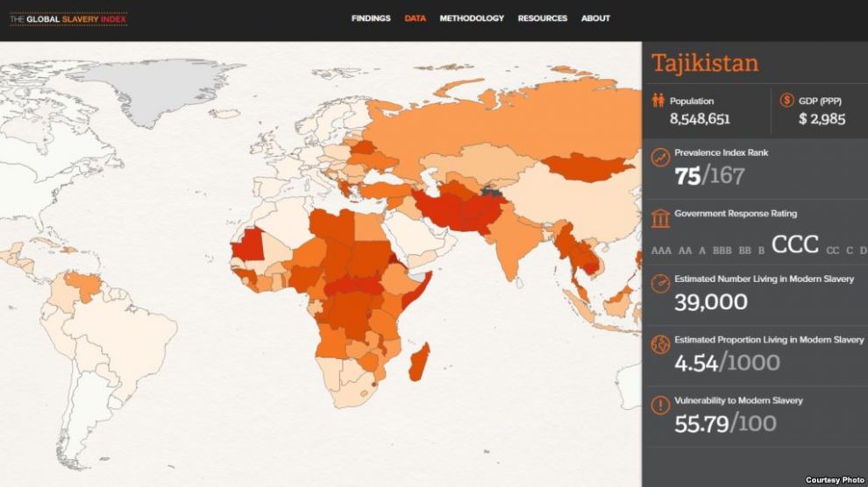Click the Estimated Proportion globe icon
This screenshot has height=487, width=868.
tap(660, 345)
